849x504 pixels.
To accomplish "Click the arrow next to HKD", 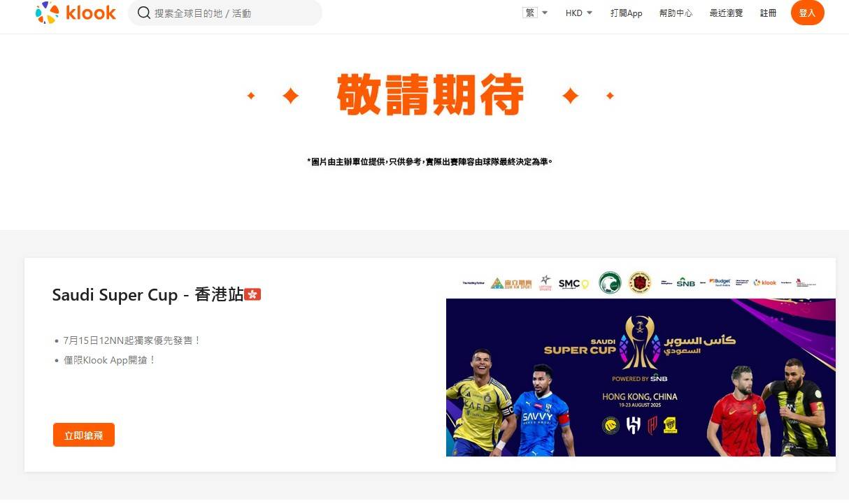I will pos(590,13).
